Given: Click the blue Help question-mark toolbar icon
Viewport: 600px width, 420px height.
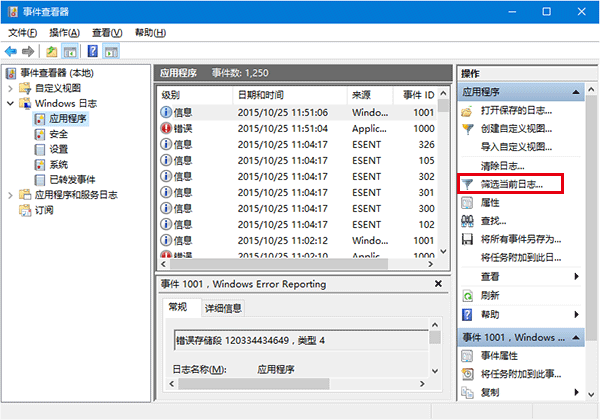Looking at the screenshot, I should click(x=92, y=50).
